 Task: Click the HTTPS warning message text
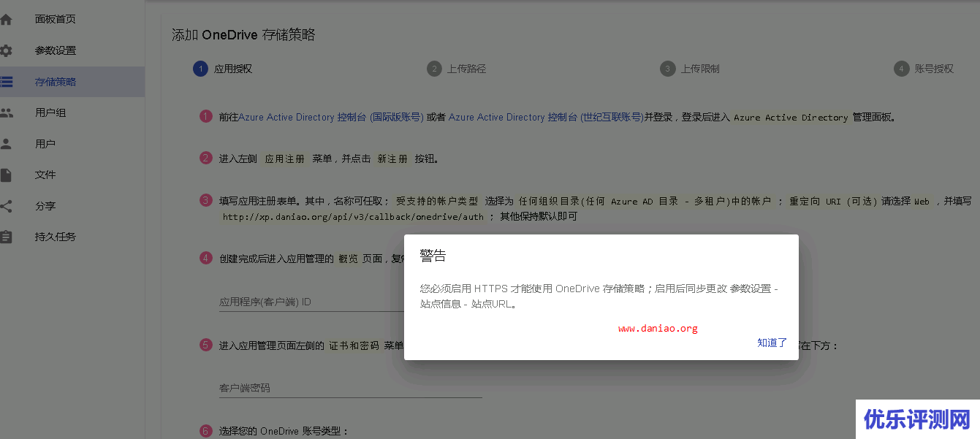point(599,297)
